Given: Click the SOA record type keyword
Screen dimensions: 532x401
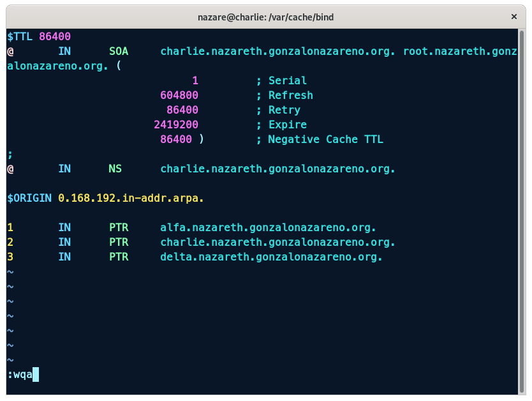Looking at the screenshot, I should (119, 52).
